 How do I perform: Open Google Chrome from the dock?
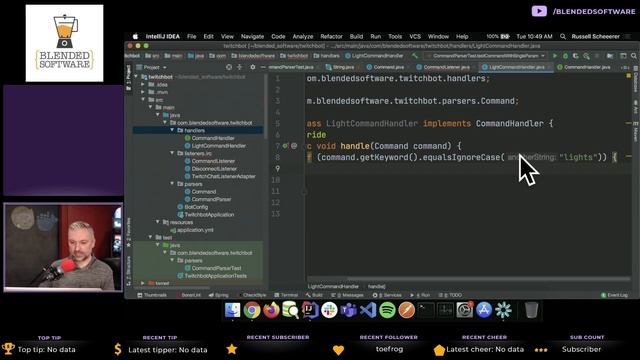252,310
